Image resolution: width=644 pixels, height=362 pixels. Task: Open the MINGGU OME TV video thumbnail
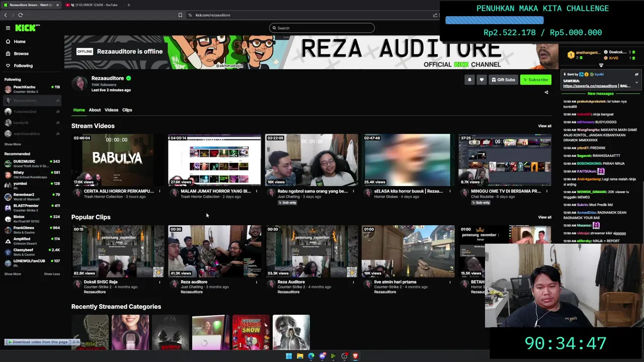(505, 160)
